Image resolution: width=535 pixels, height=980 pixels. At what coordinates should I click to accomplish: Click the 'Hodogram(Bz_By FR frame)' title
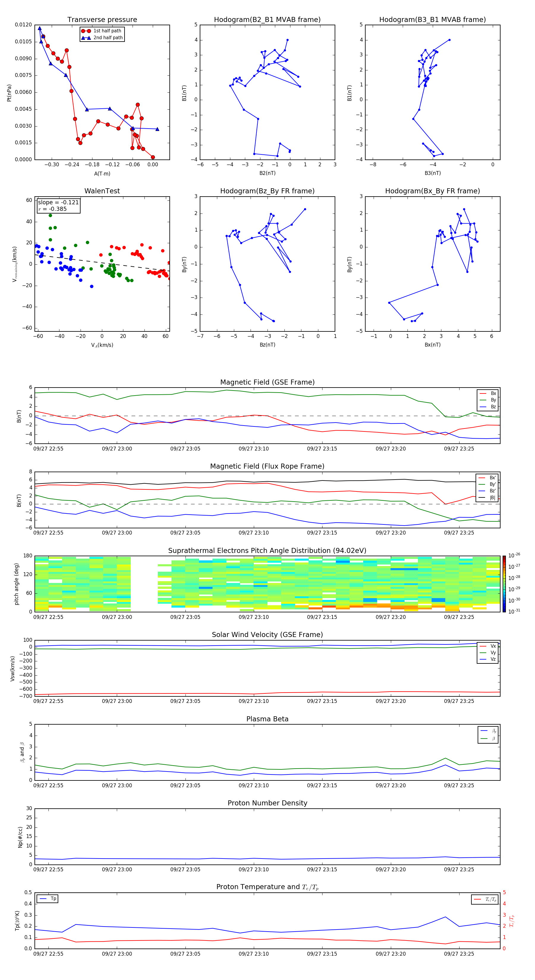pyautogui.click(x=267, y=191)
